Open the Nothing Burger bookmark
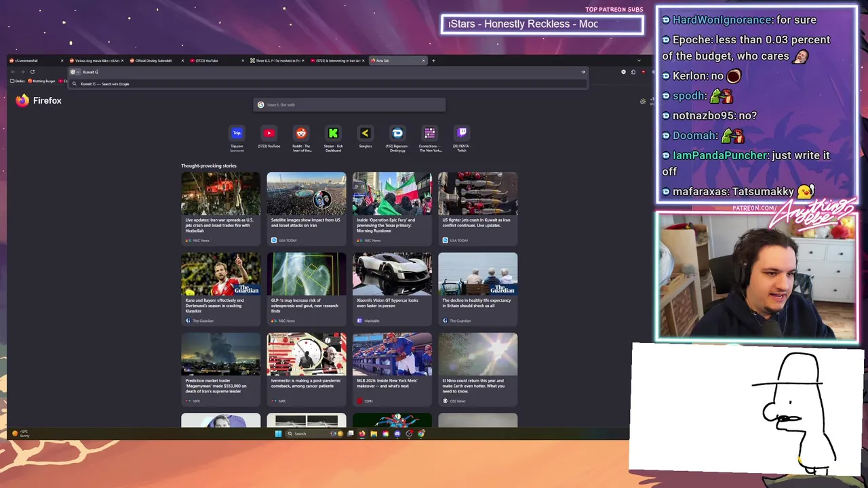 pyautogui.click(x=42, y=81)
